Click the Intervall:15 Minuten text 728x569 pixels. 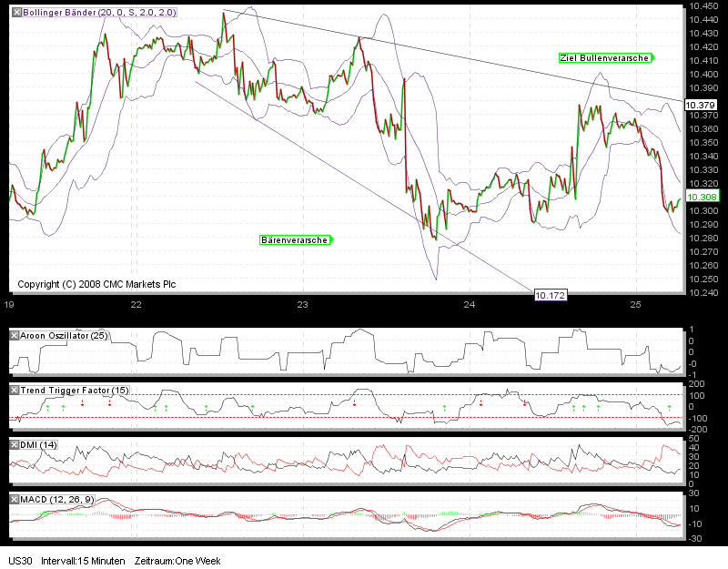click(x=83, y=561)
